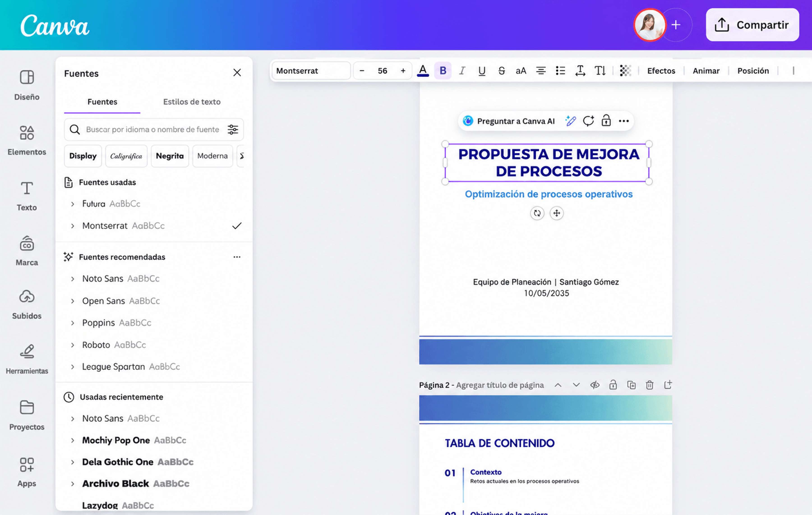Open the text color picker
The image size is (812, 515).
coord(423,71)
